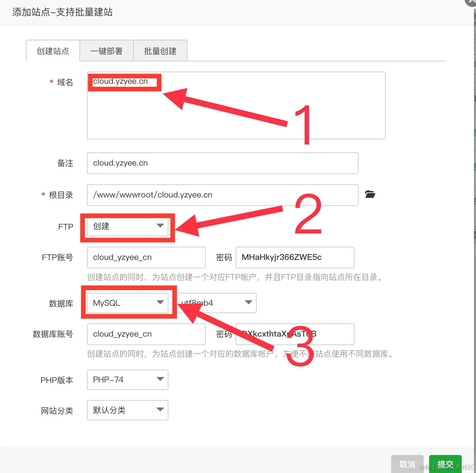The height and width of the screenshot is (473, 476).
Task: Switch to the 批量创建 tab
Action: 160,51
